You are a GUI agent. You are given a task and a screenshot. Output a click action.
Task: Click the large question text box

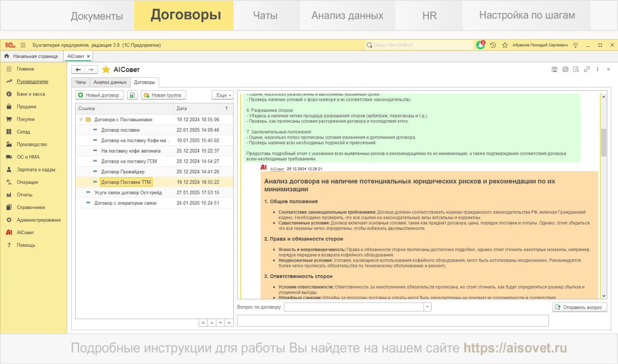click(393, 321)
